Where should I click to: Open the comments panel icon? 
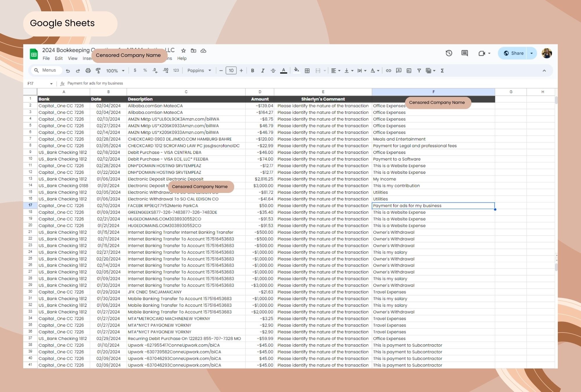coord(465,53)
